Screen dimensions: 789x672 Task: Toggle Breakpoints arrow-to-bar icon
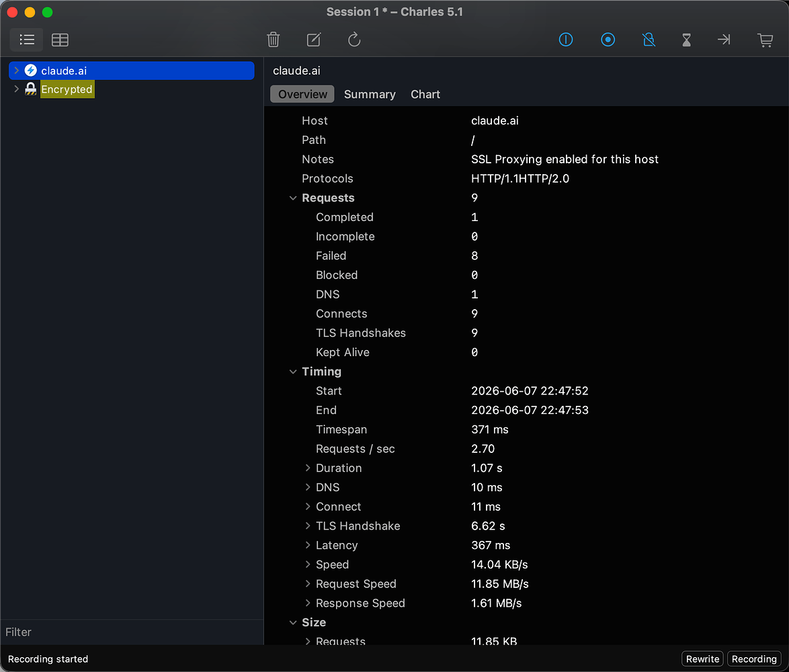coord(724,40)
